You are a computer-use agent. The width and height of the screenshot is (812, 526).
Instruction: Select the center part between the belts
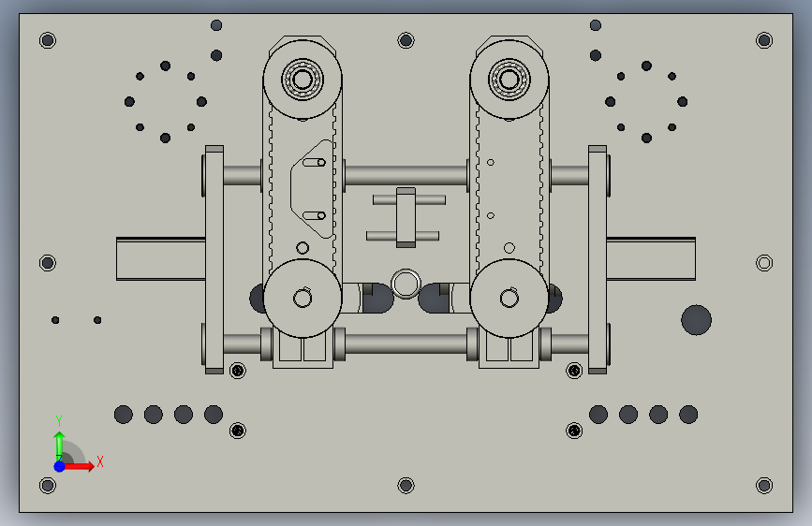click(406, 217)
